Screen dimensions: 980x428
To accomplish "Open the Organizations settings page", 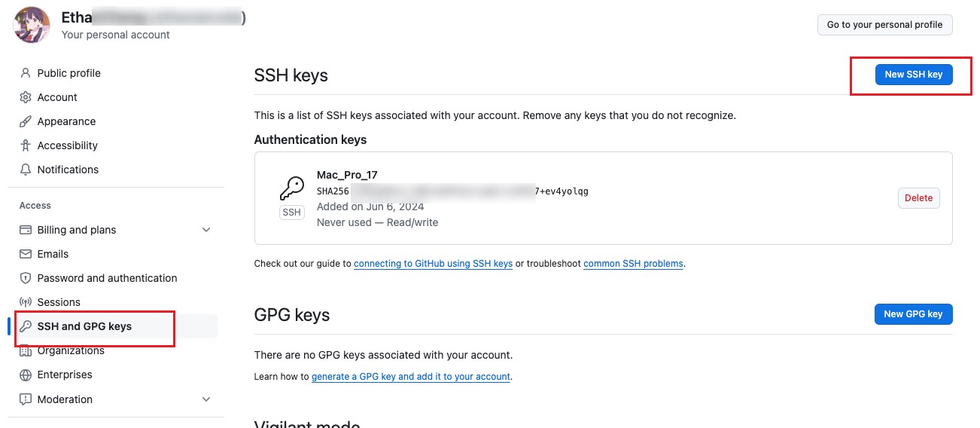I will point(71,350).
